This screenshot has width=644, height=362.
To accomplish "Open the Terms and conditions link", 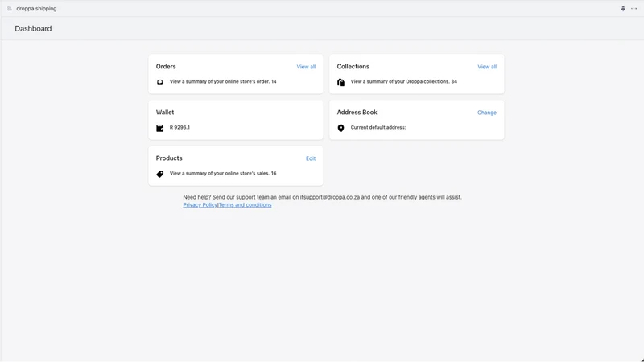I will pos(245,205).
